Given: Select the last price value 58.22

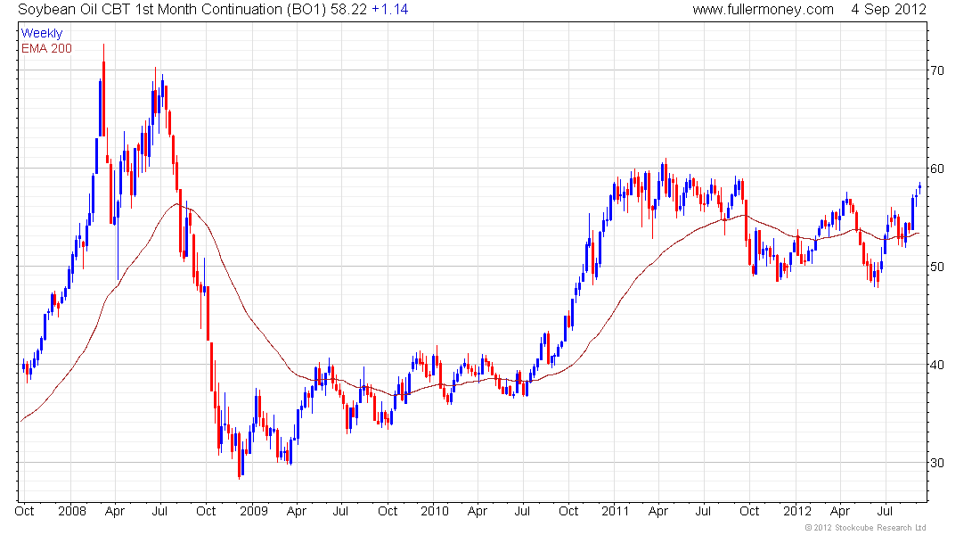Looking at the screenshot, I should click(348, 10).
